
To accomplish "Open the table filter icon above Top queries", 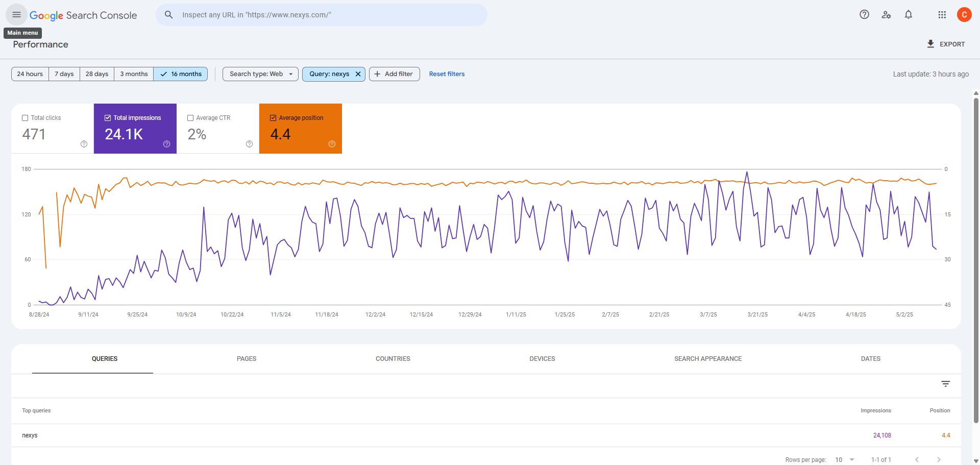I will [x=946, y=383].
